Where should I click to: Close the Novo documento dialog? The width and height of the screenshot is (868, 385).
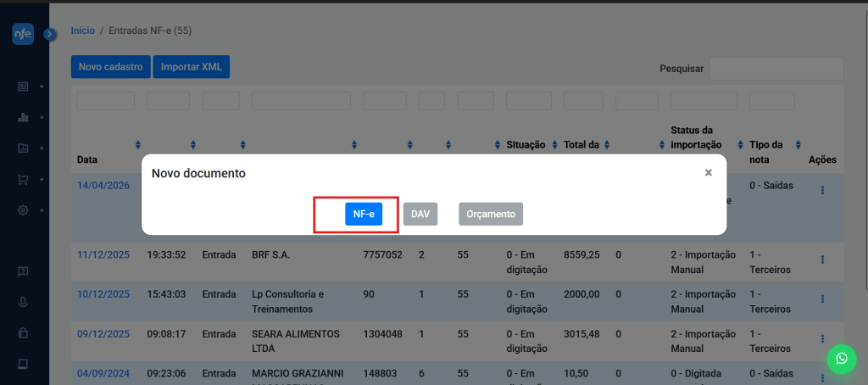708,173
